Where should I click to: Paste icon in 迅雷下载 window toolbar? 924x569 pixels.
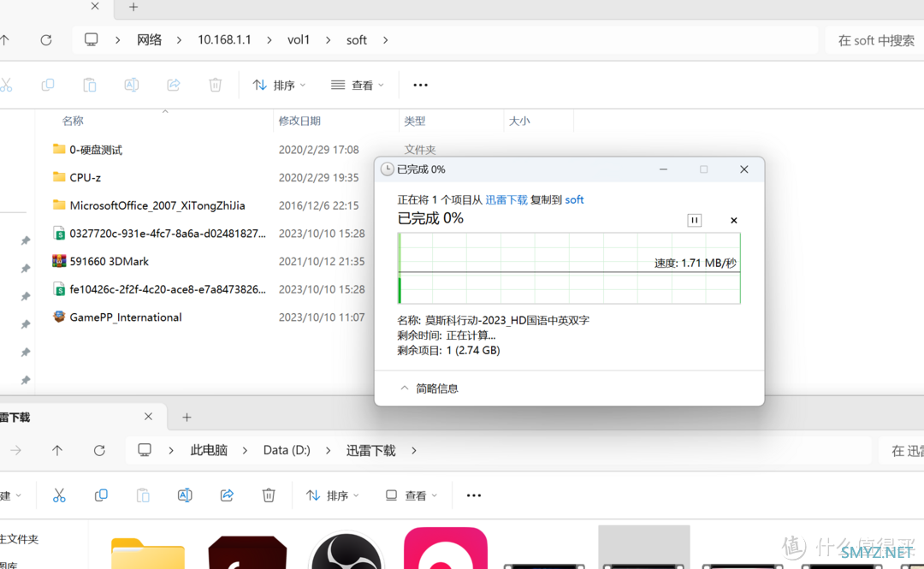[x=143, y=495]
